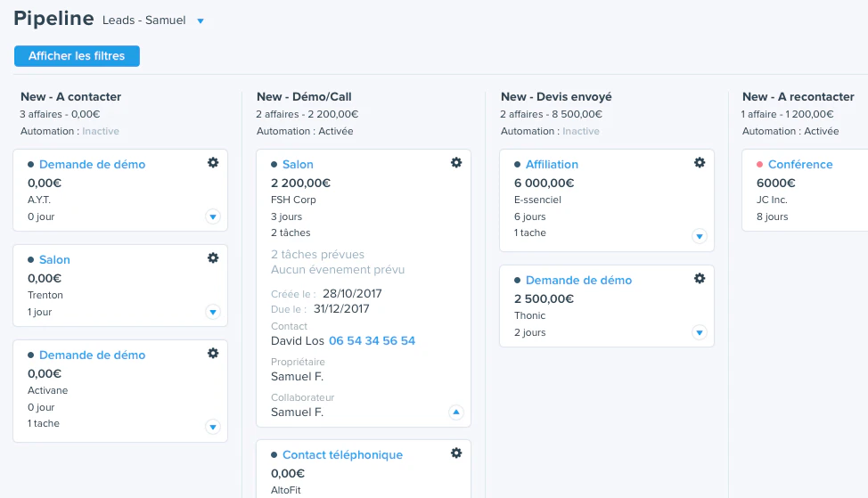Toggle Inactive automation for Devis envoyé column
Screen dimensions: 868x498
pyautogui.click(x=581, y=131)
